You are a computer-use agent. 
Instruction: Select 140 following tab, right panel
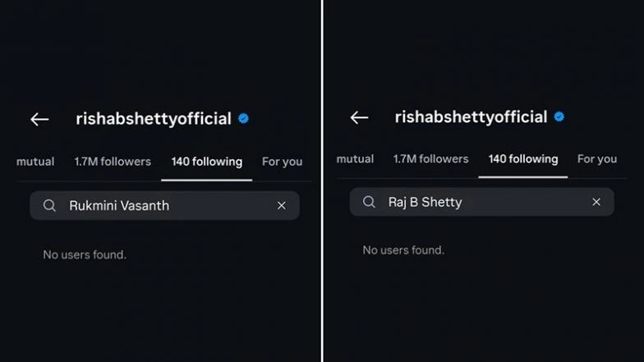coord(523,159)
